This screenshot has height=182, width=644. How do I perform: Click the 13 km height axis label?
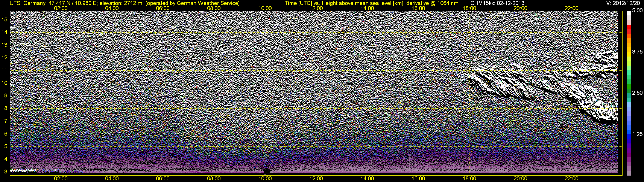coord(5,45)
